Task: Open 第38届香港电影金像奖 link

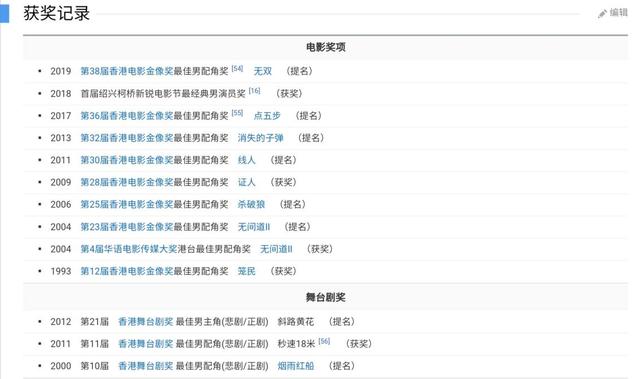Action: tap(127, 71)
